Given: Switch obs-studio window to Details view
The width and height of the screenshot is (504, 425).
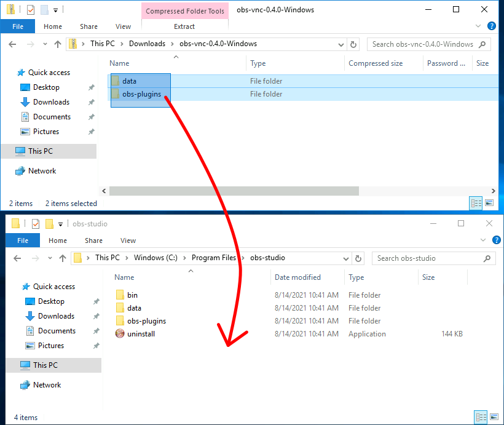Looking at the screenshot, I should pos(481,417).
